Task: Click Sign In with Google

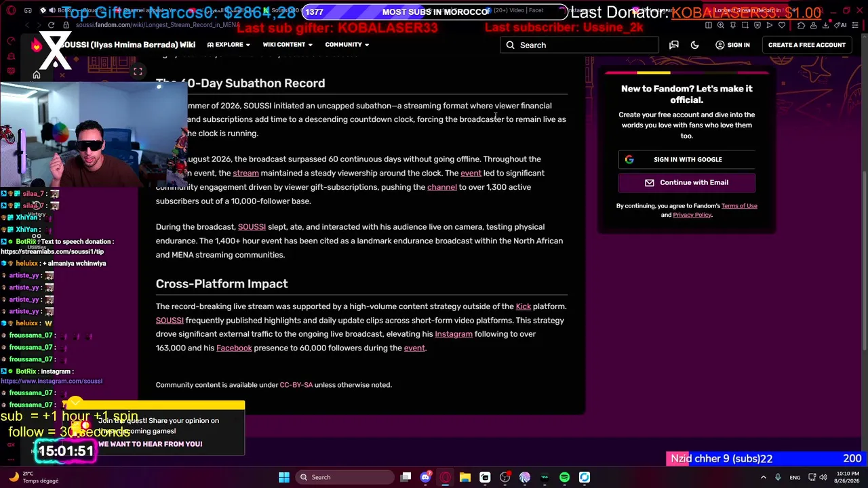Action: 687,159
